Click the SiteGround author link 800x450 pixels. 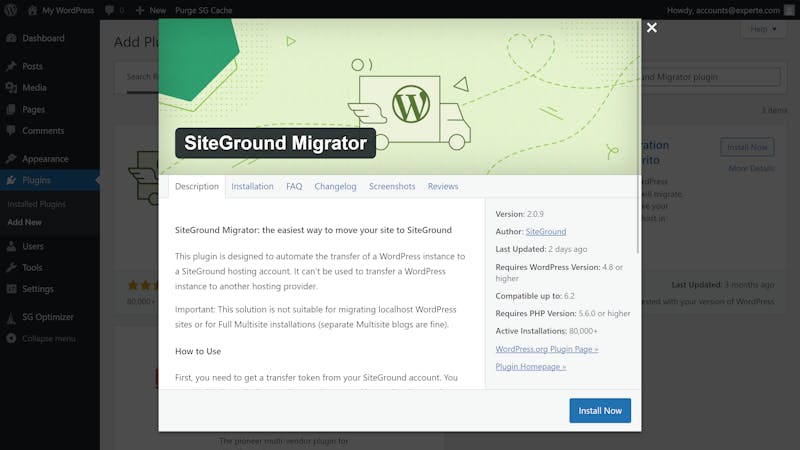click(546, 232)
